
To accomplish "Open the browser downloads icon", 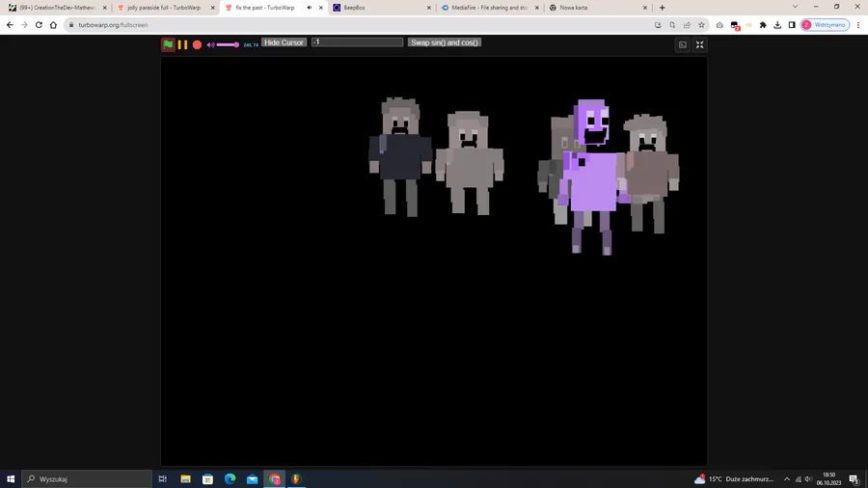I will (777, 25).
